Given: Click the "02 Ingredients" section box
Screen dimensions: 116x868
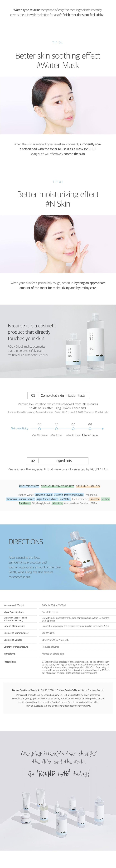Looking at the screenshot, I should [x=58, y=461].
